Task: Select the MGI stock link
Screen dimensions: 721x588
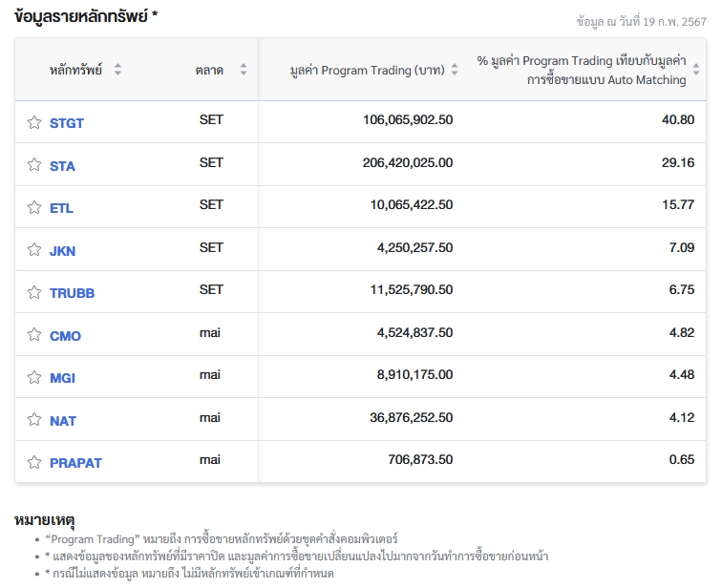Action: 62,378
